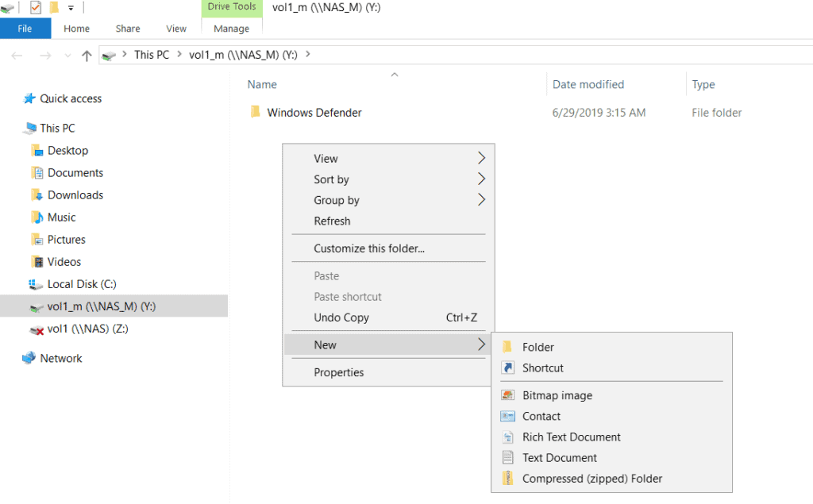813x504 pixels.
Task: Click the Network item in the sidebar
Action: pos(61,358)
